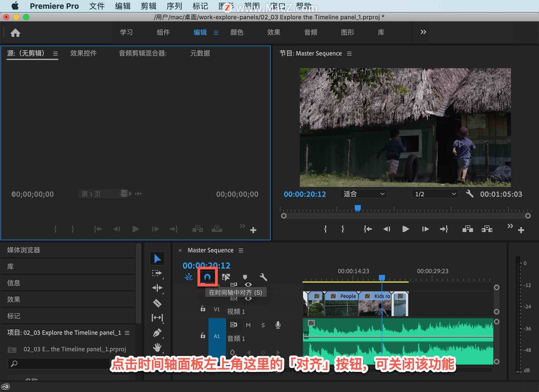Toggle sync lock on audio track A1
Viewport: 539px width, 392px height.
pos(234,325)
